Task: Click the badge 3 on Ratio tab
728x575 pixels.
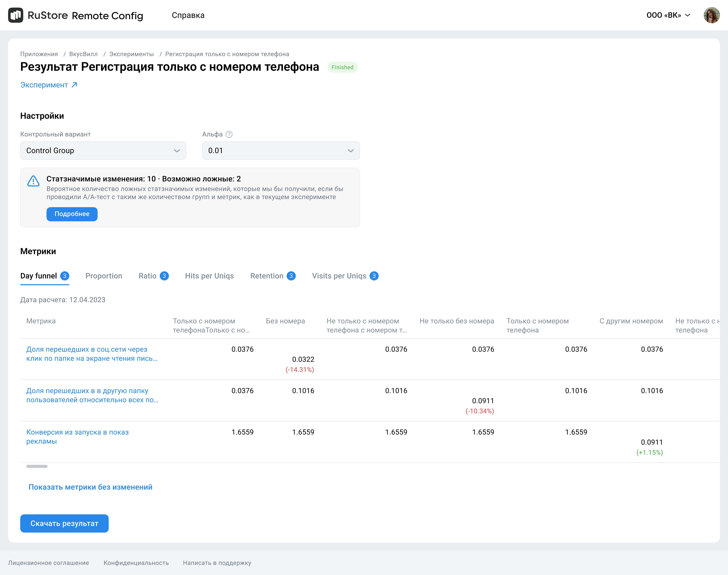Action: [164, 276]
